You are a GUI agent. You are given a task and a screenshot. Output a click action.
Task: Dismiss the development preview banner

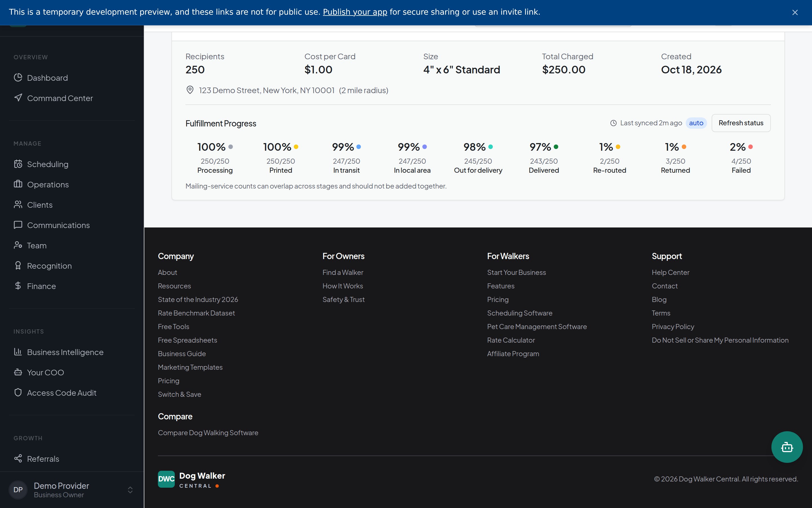795,12
